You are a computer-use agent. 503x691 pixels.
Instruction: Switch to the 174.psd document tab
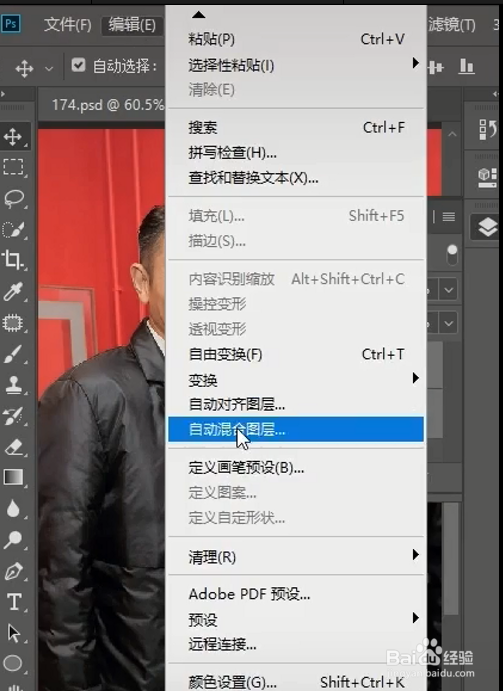[108, 105]
